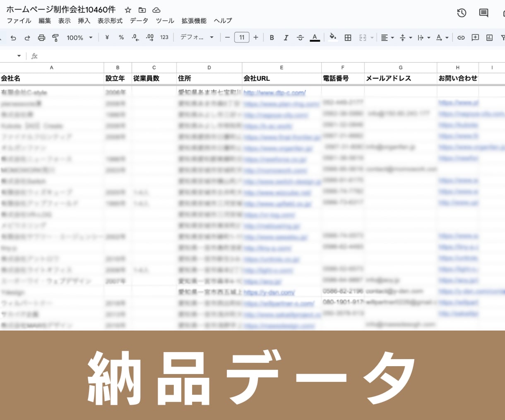Open the name box dropdown arrow
505x420 pixels.
19,56
